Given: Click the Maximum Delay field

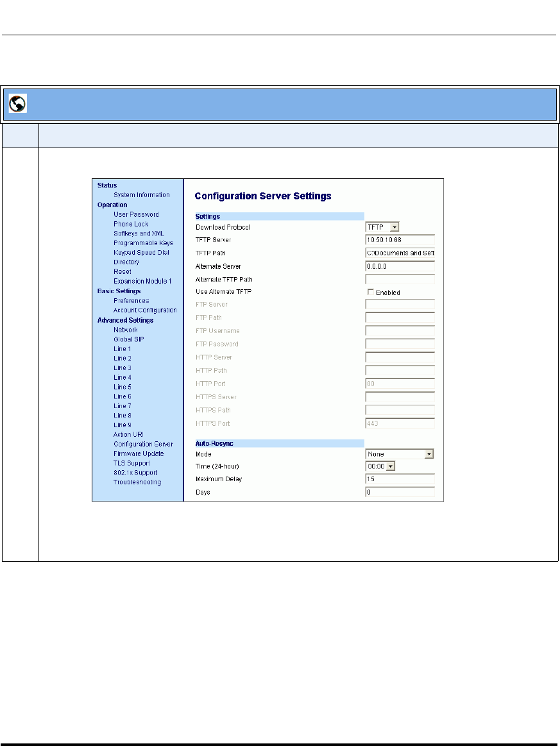Looking at the screenshot, I should point(400,479).
